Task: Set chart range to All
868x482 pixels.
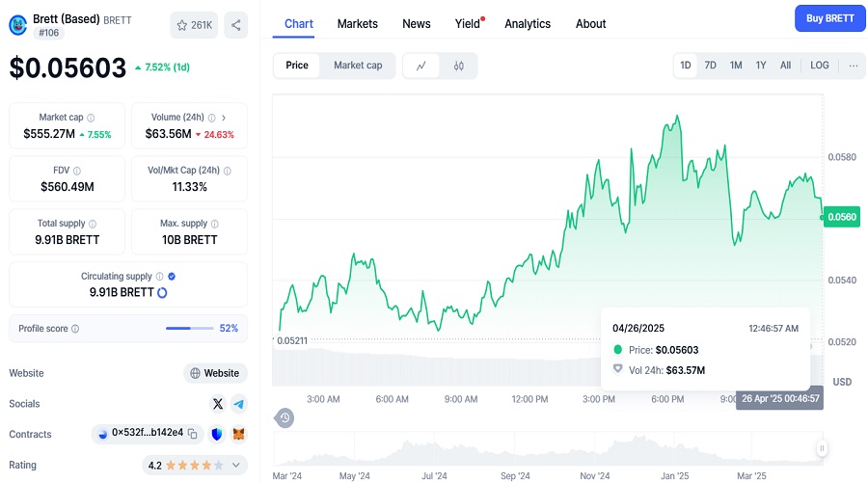Action: pyautogui.click(x=785, y=66)
